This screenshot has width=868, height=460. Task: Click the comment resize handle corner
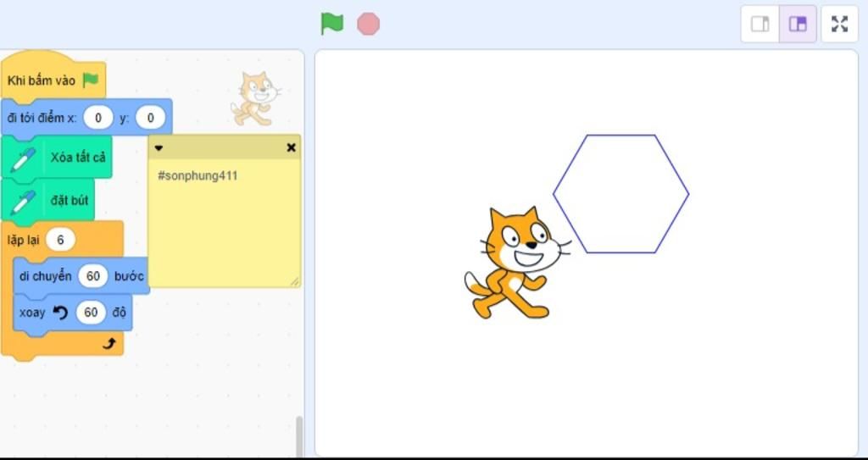(294, 282)
